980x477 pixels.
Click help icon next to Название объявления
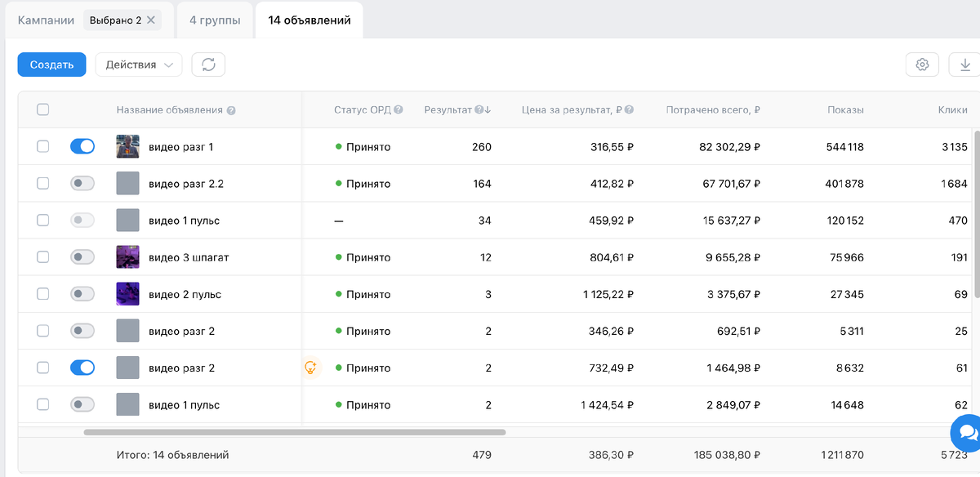[x=231, y=110]
